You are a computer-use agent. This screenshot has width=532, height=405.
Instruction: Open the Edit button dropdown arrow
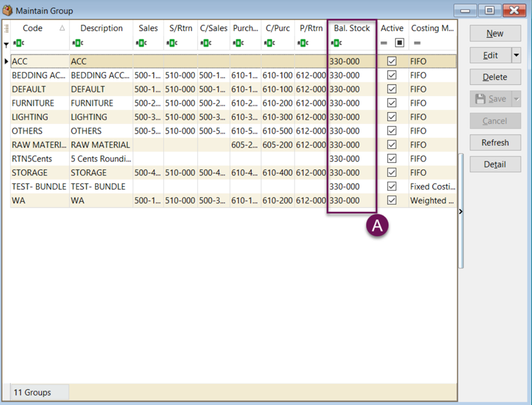coord(516,55)
